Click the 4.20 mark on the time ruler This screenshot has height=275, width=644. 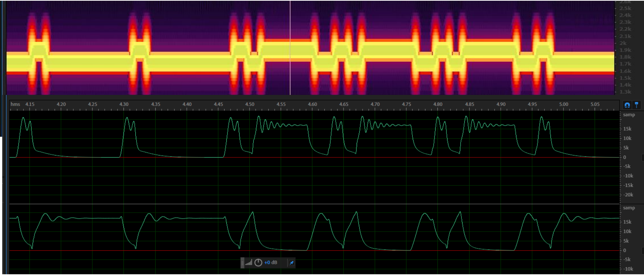point(61,104)
